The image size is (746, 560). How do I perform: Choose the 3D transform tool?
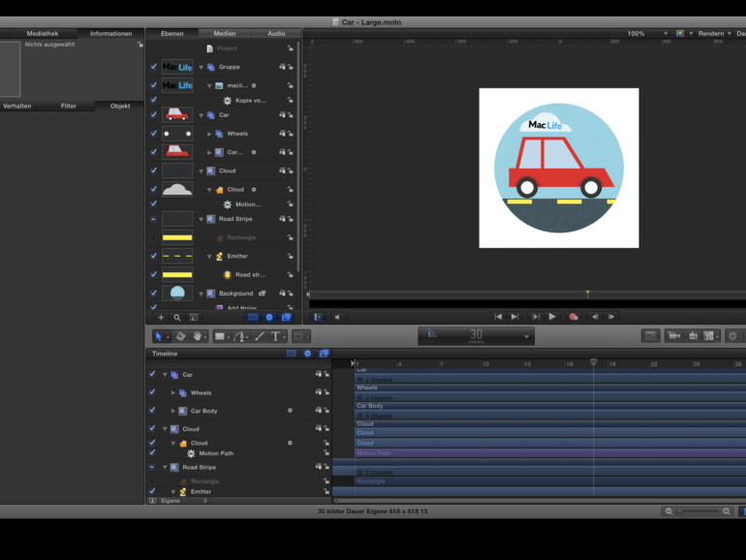180,336
